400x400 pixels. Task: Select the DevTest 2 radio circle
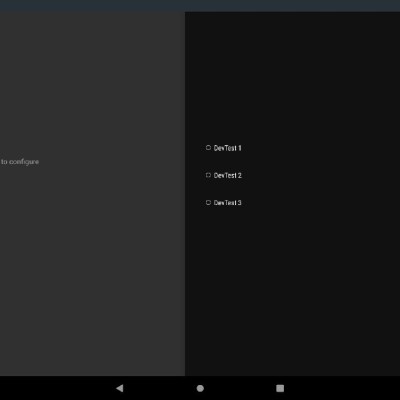(208, 175)
